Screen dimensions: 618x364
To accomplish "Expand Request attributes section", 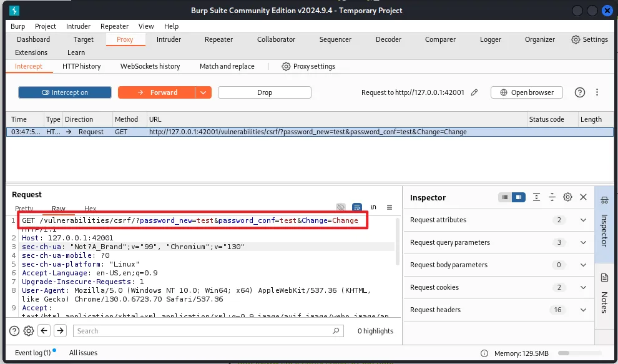I will pos(583,220).
